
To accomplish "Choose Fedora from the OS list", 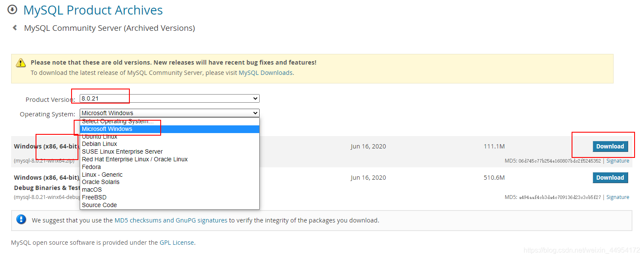I will coord(170,167).
